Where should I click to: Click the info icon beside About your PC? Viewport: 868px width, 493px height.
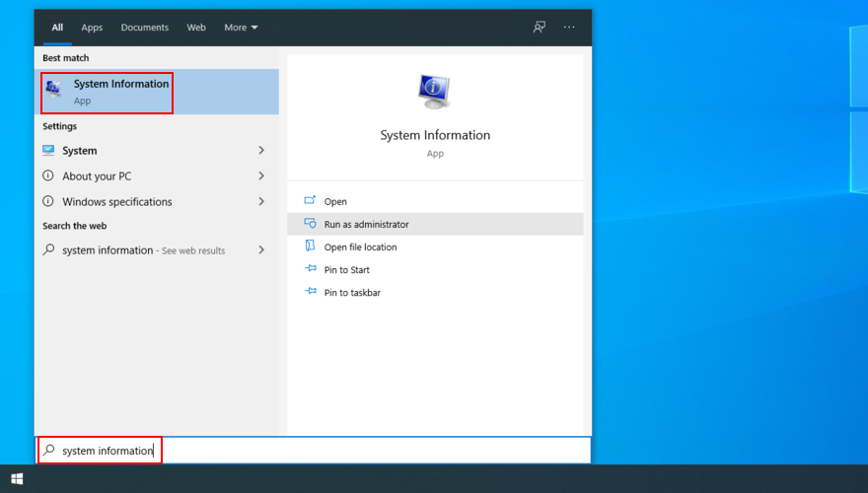coord(48,176)
